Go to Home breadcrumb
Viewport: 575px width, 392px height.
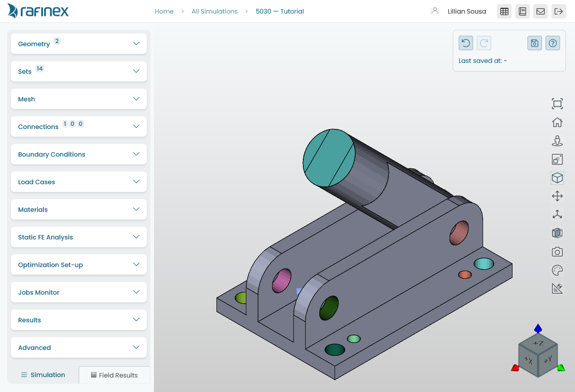tap(164, 11)
